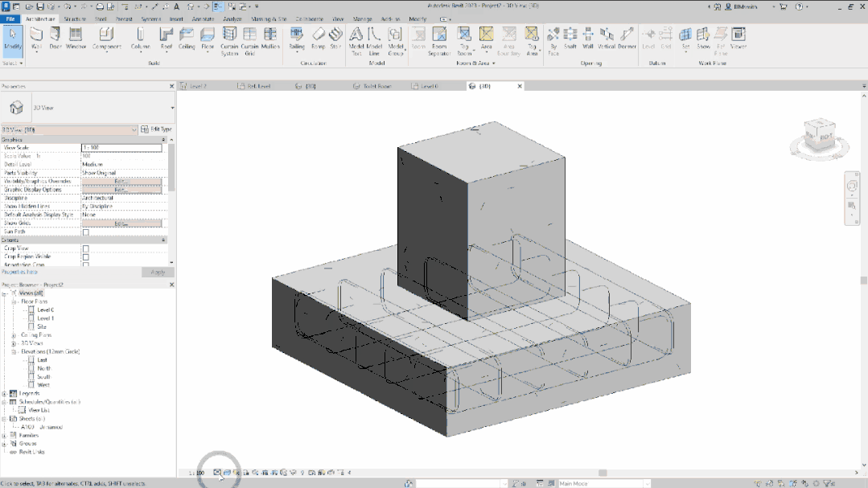The width and height of the screenshot is (868, 488).
Task: Collapse the Floor Plans tree node
Action: (14, 301)
